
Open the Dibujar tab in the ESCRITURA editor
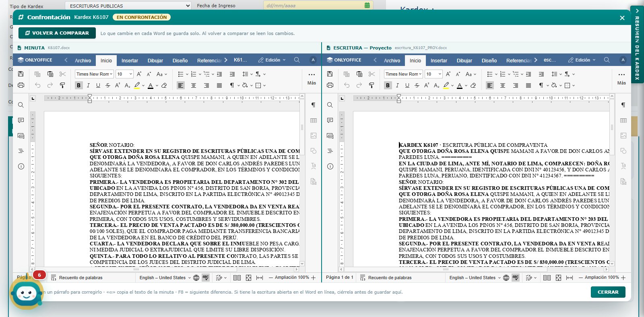pyautogui.click(x=464, y=60)
